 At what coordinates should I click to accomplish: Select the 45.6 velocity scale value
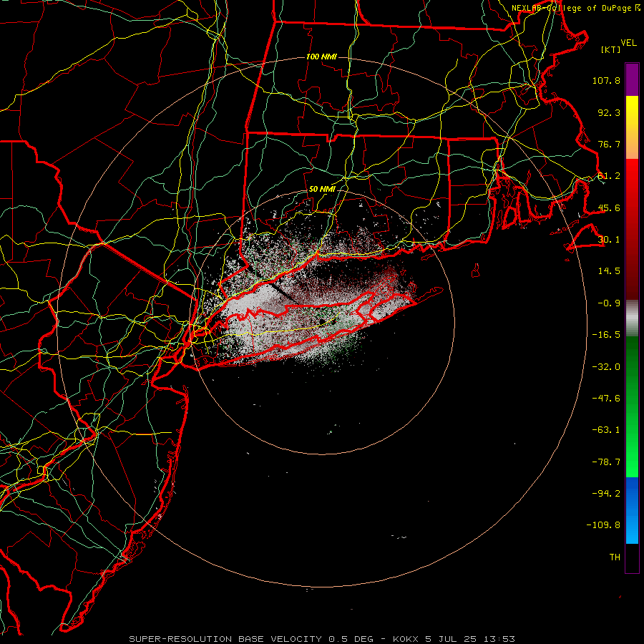click(609, 208)
